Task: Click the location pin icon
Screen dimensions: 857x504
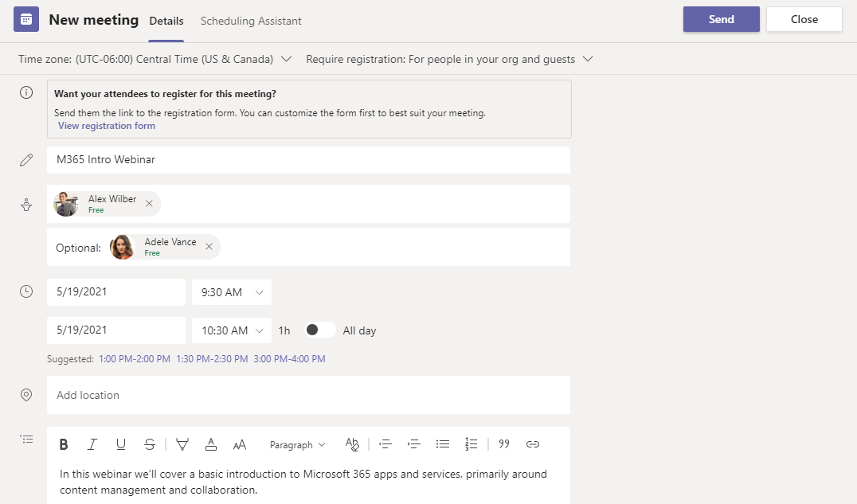Action: point(26,395)
